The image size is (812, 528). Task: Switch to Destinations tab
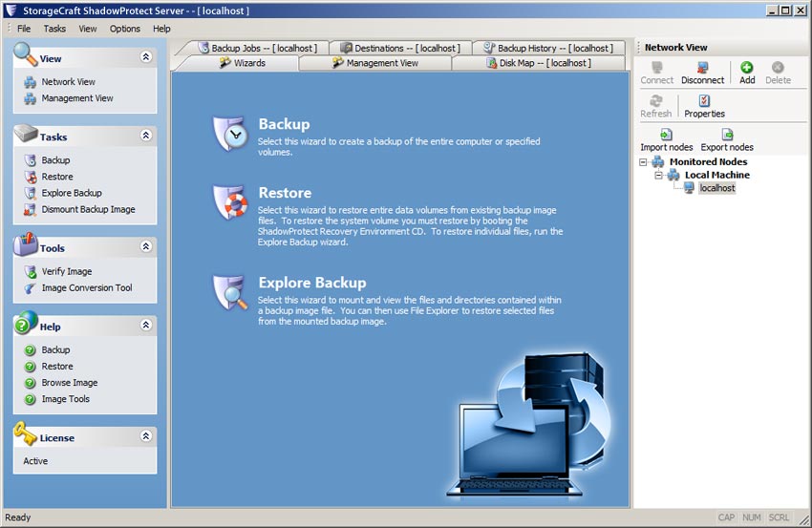(399, 48)
